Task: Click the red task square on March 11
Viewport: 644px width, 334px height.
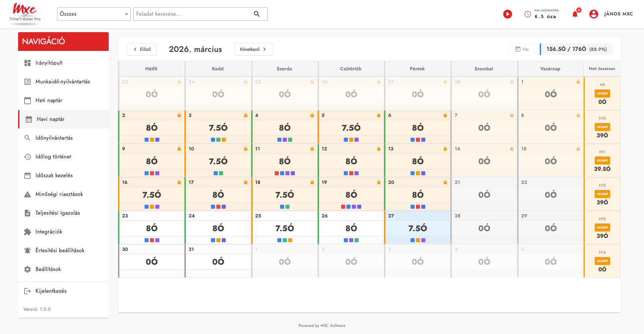Action: tap(277, 173)
